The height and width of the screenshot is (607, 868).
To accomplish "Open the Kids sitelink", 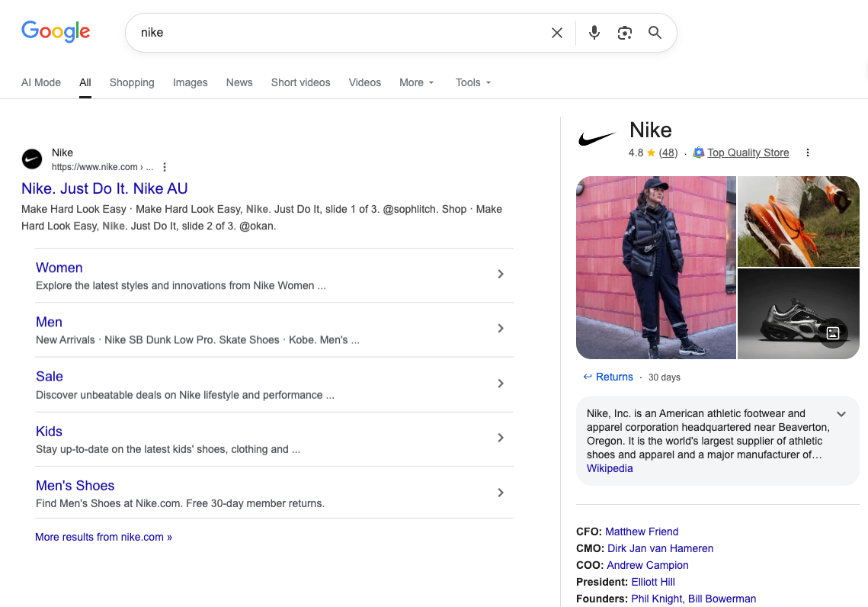I will (50, 431).
